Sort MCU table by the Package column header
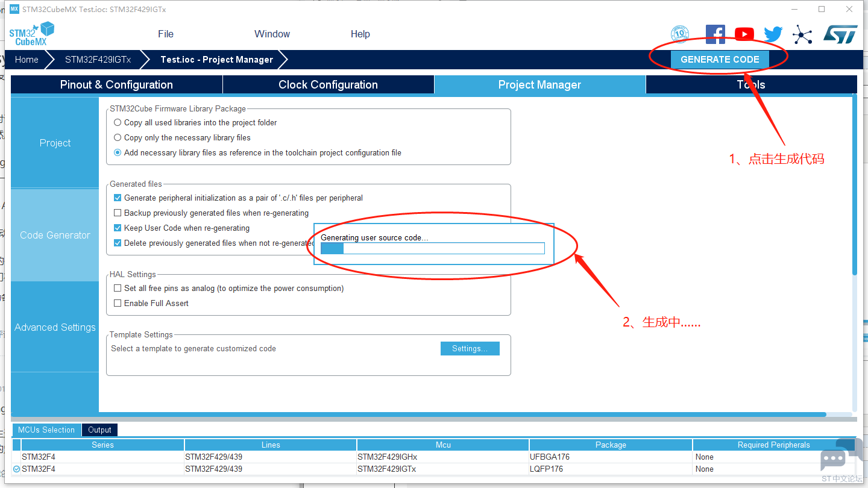The width and height of the screenshot is (868, 488). pyautogui.click(x=611, y=445)
